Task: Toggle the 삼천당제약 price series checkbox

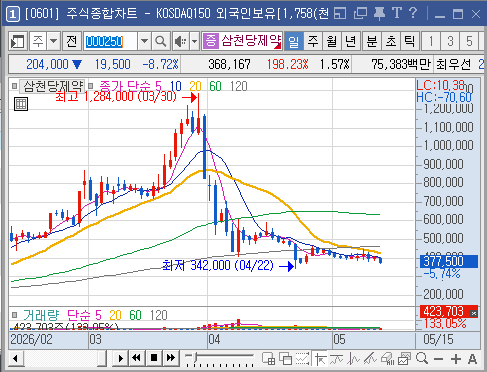Action: coord(14,86)
